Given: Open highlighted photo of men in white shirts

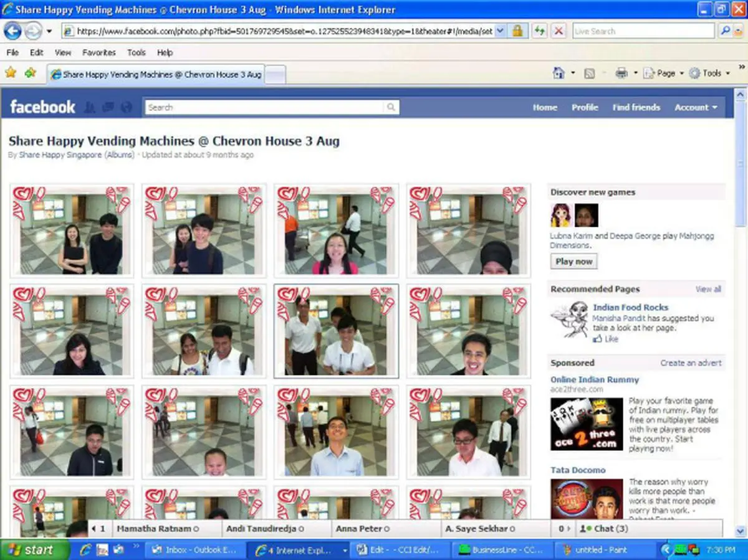Looking at the screenshot, I should (x=337, y=331).
